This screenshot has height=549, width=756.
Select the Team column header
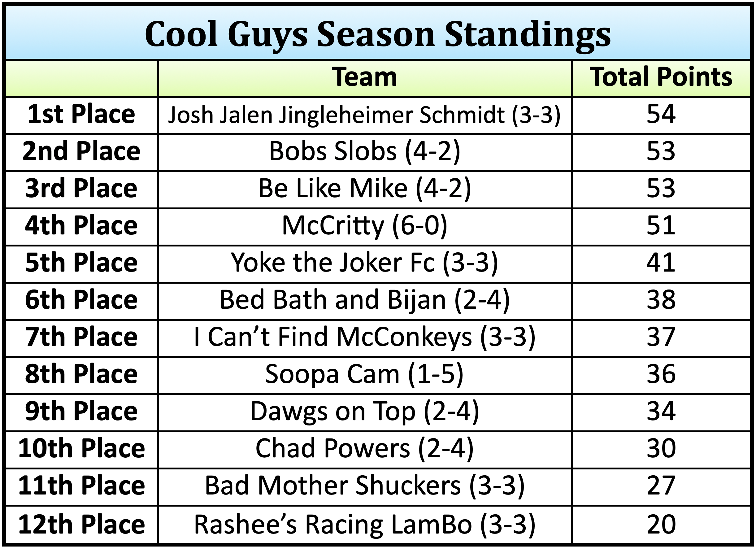pos(364,77)
